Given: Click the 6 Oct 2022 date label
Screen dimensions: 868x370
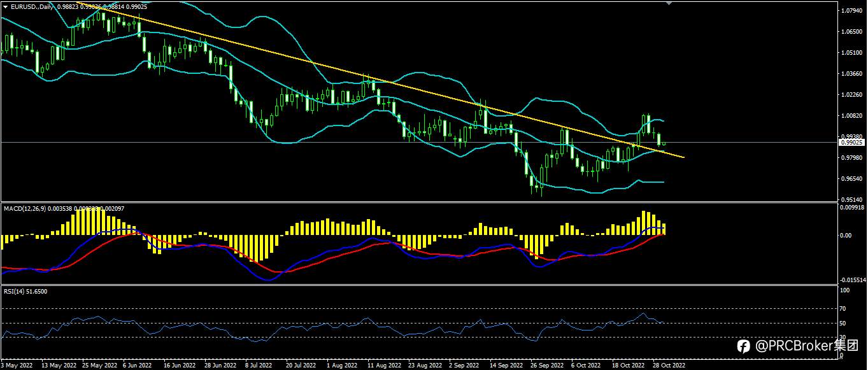Looking at the screenshot, I should point(586,366).
